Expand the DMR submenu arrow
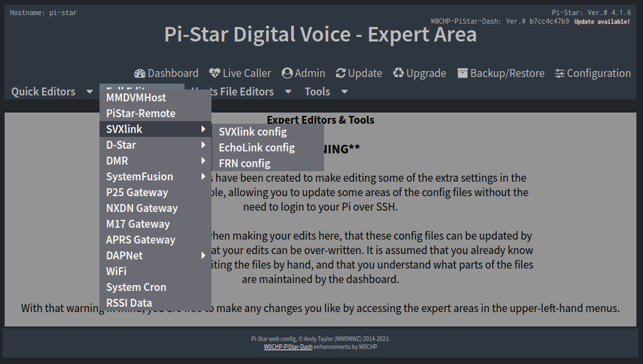The image size is (643, 364). 203,161
